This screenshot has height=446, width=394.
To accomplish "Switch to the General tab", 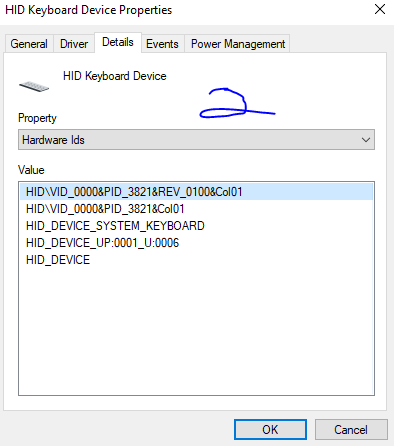I will click(x=29, y=44).
